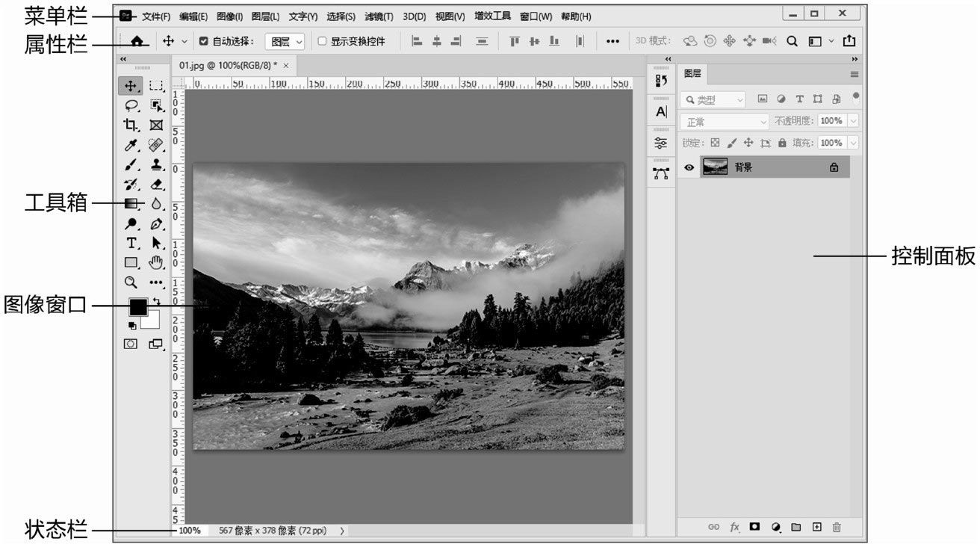This screenshot has height=544, width=980.
Task: Select the Zoom tool in toolbox
Action: (131, 282)
